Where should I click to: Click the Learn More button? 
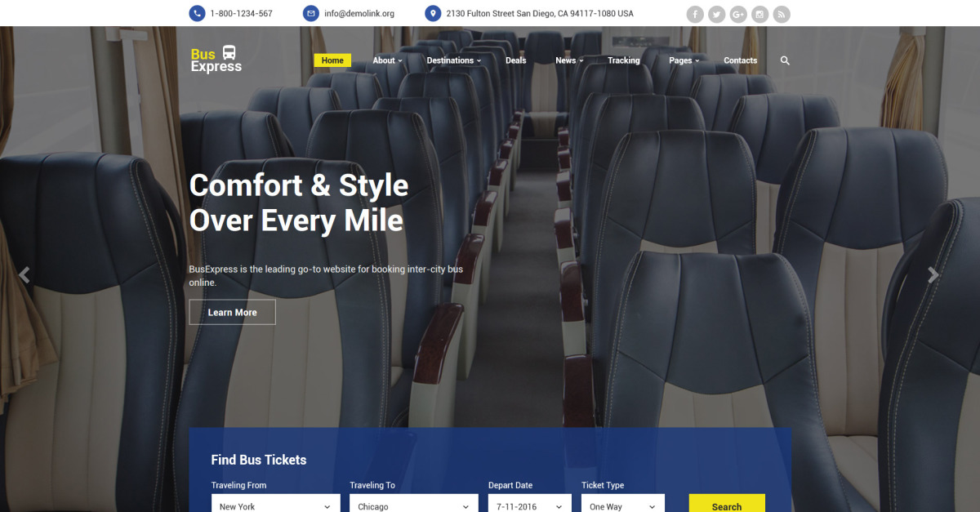click(232, 312)
